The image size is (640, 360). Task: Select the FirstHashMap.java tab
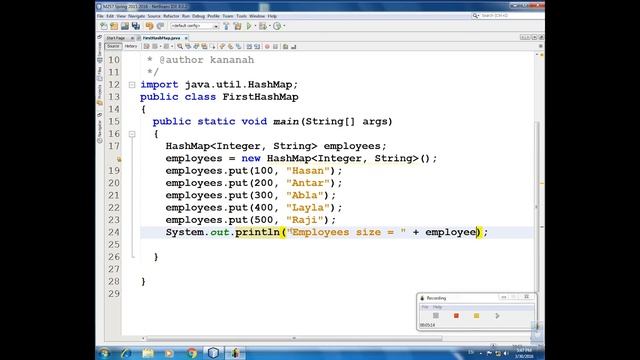161,38
